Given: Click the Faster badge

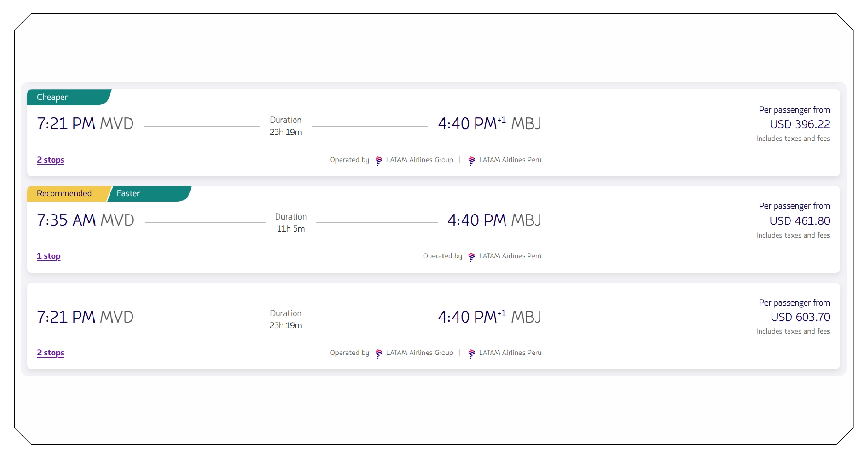Looking at the screenshot, I should (128, 193).
